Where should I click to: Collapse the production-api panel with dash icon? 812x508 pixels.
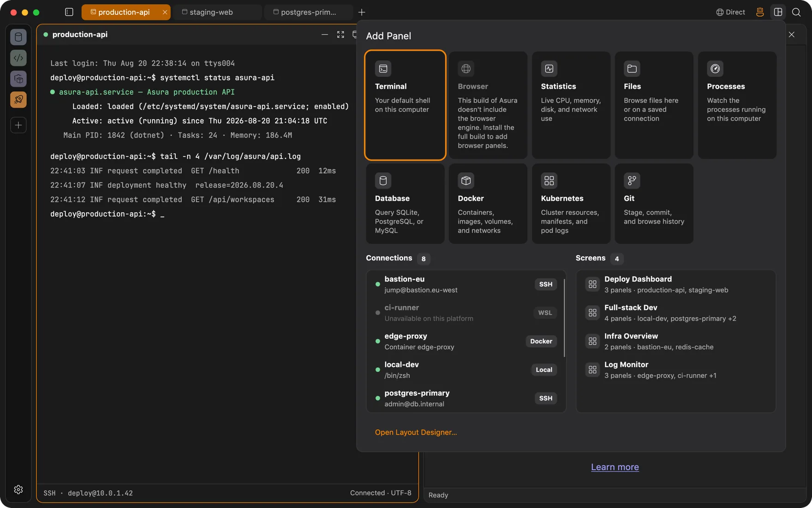pyautogui.click(x=325, y=35)
